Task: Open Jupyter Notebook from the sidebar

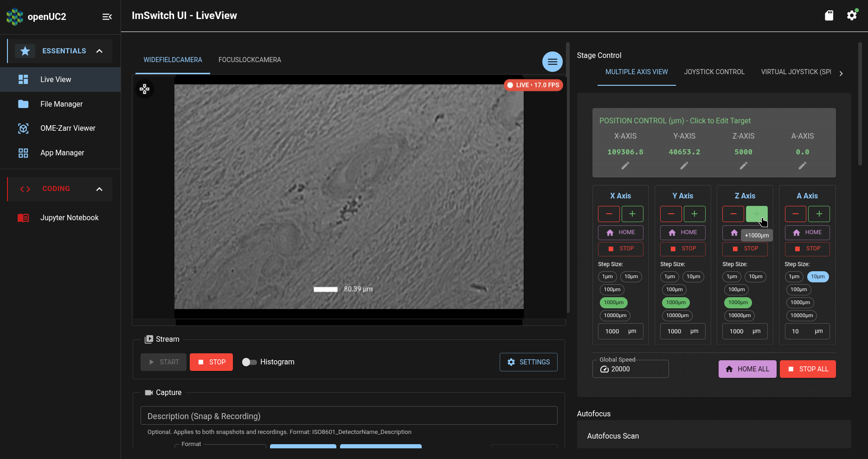Action: [x=69, y=217]
